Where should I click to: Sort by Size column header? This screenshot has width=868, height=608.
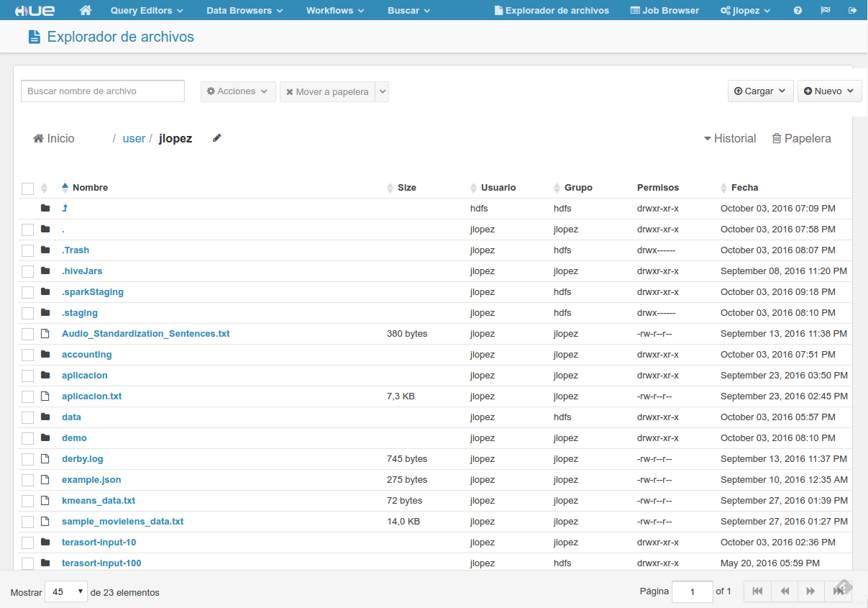click(x=406, y=187)
